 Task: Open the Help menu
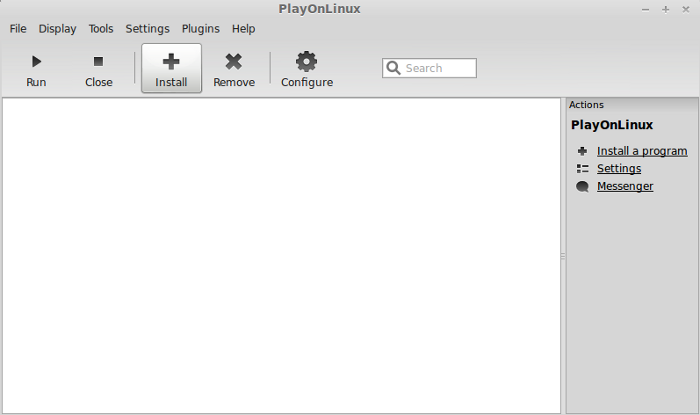click(243, 29)
